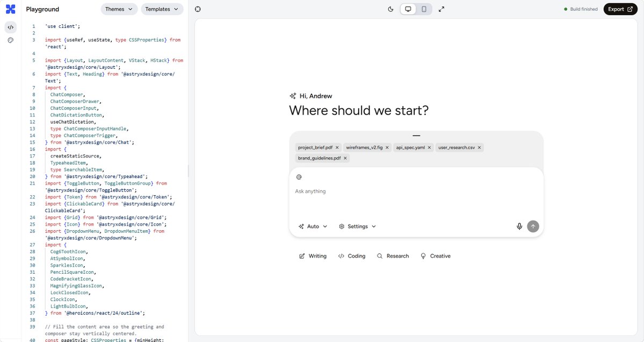Click the send arrow button

tap(533, 226)
